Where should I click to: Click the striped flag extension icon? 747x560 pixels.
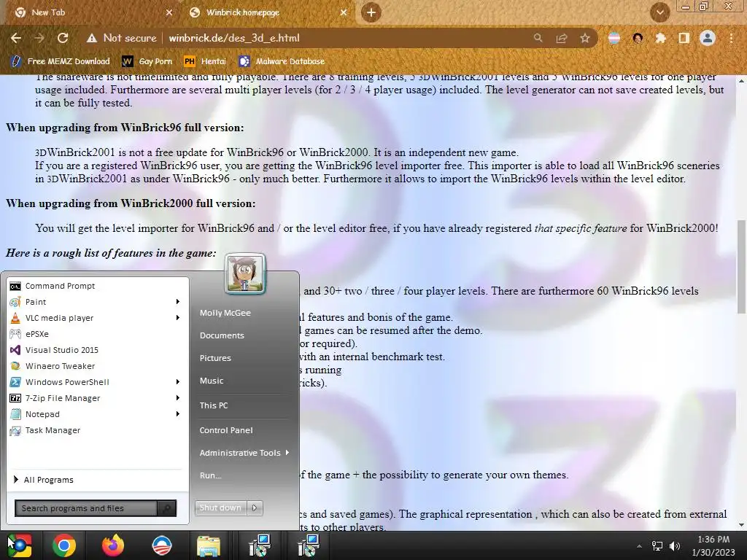[x=614, y=38]
